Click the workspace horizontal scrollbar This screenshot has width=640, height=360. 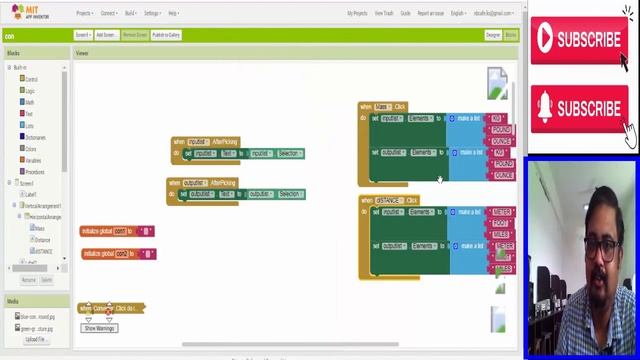pos(290,344)
